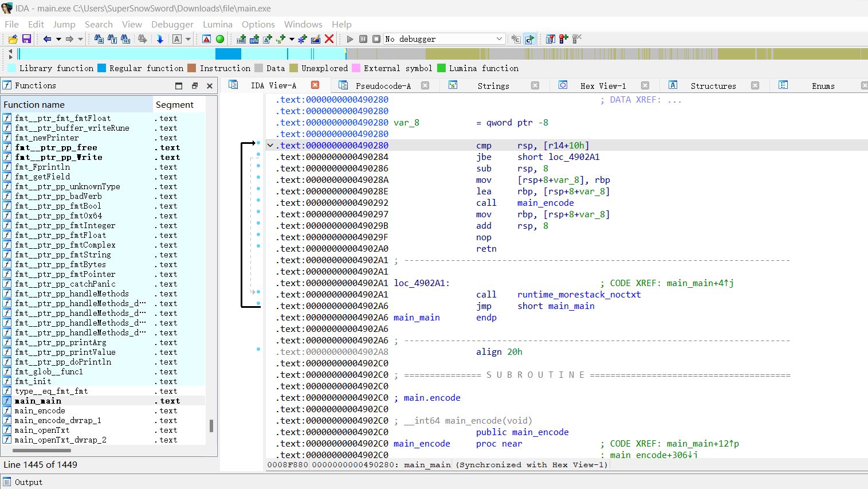Viewport: 868px width, 489px height.
Task: Collapse the main_main function block
Action: [x=270, y=146]
